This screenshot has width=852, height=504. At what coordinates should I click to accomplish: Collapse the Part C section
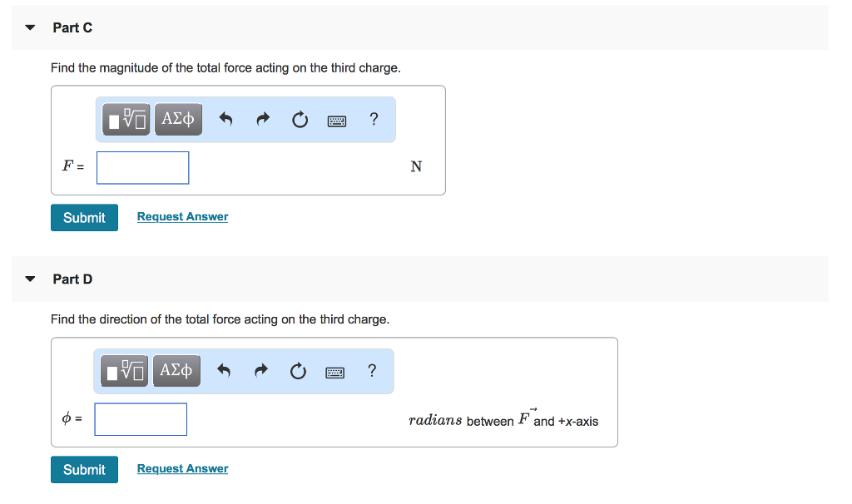tap(31, 27)
